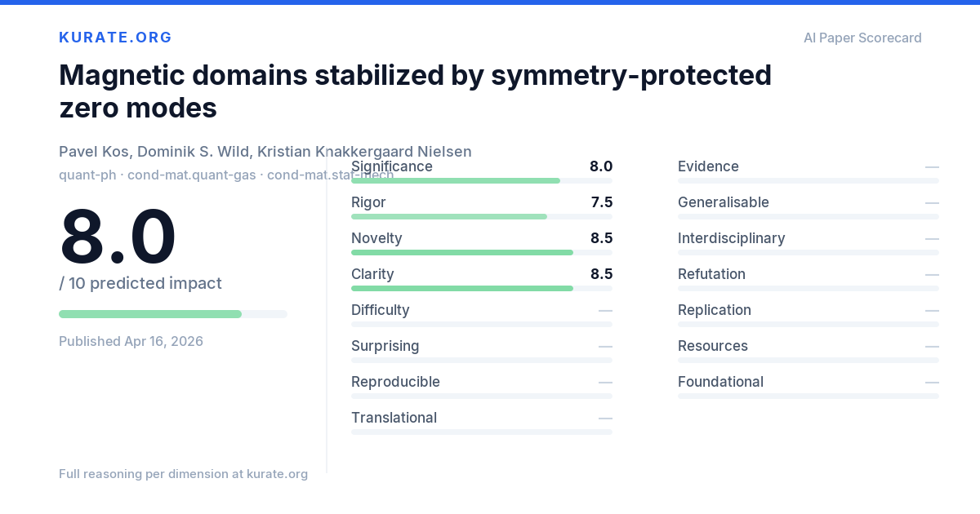This screenshot has height=514, width=980.
Task: Select the paper title heading
Action: pos(415,91)
